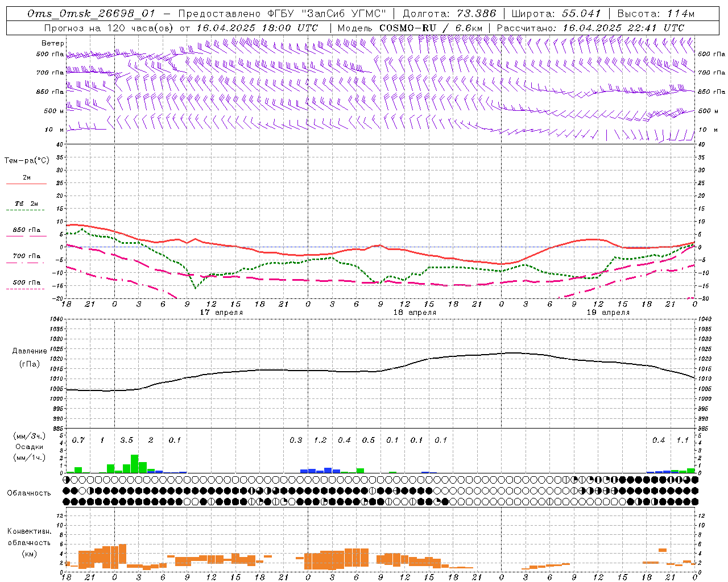The image size is (728, 582).
Task: Click the Осадки panel label
Action: (30, 447)
